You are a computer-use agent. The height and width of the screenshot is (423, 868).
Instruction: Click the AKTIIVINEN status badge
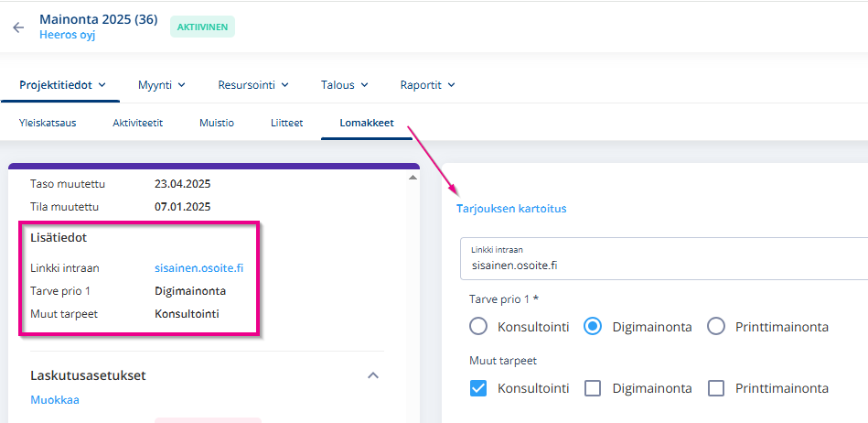pyautogui.click(x=202, y=27)
